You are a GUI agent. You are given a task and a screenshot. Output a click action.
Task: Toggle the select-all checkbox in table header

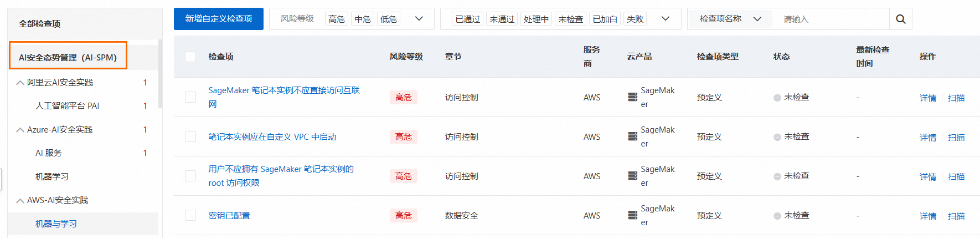click(190, 57)
